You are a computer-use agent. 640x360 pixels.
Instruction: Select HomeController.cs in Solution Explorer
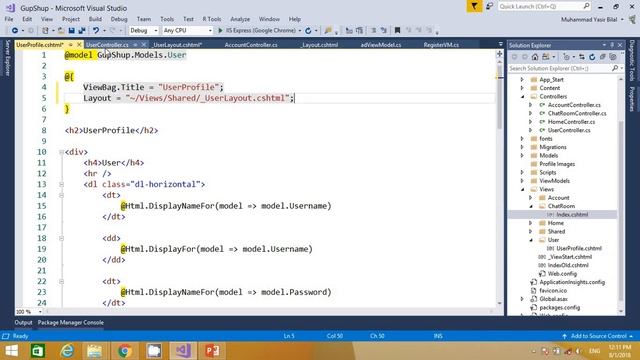571,122
